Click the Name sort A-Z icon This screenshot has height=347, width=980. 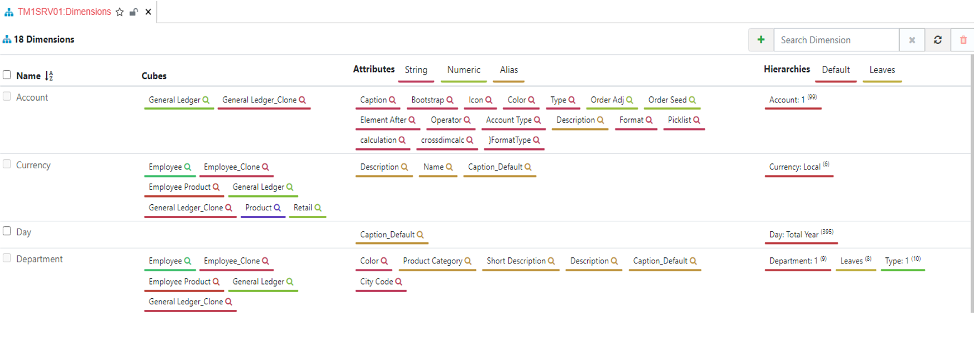pyautogui.click(x=49, y=76)
